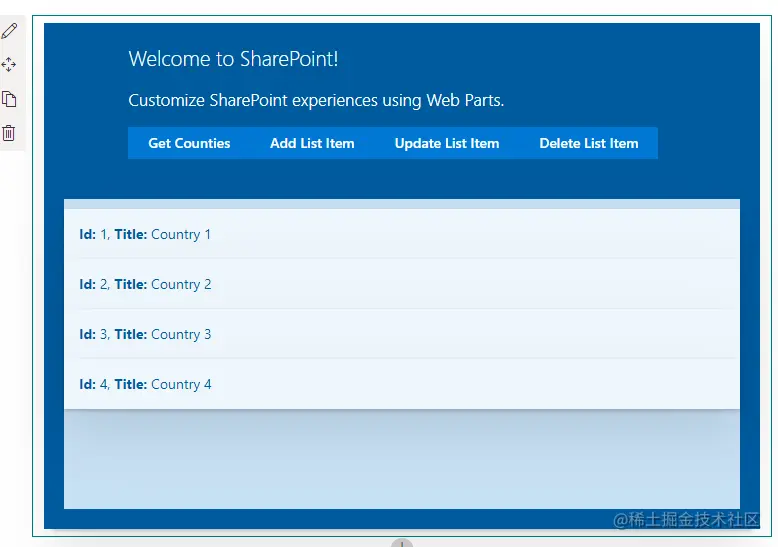Screen dimensions: 778x547
Task: Delete the web part with trash icon
Action: (8, 133)
